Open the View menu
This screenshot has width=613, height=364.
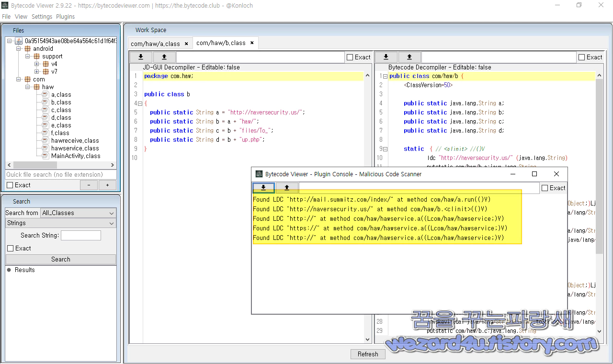click(21, 16)
